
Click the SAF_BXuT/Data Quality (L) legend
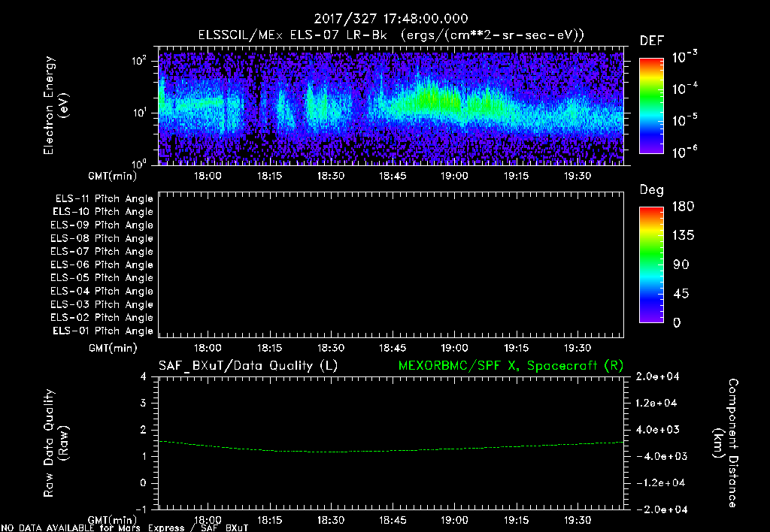tap(248, 366)
